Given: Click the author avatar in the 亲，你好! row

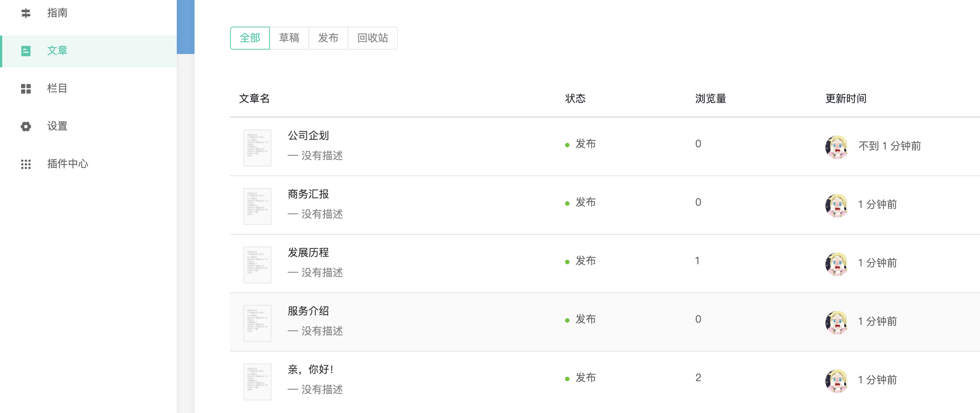Looking at the screenshot, I should (x=837, y=380).
